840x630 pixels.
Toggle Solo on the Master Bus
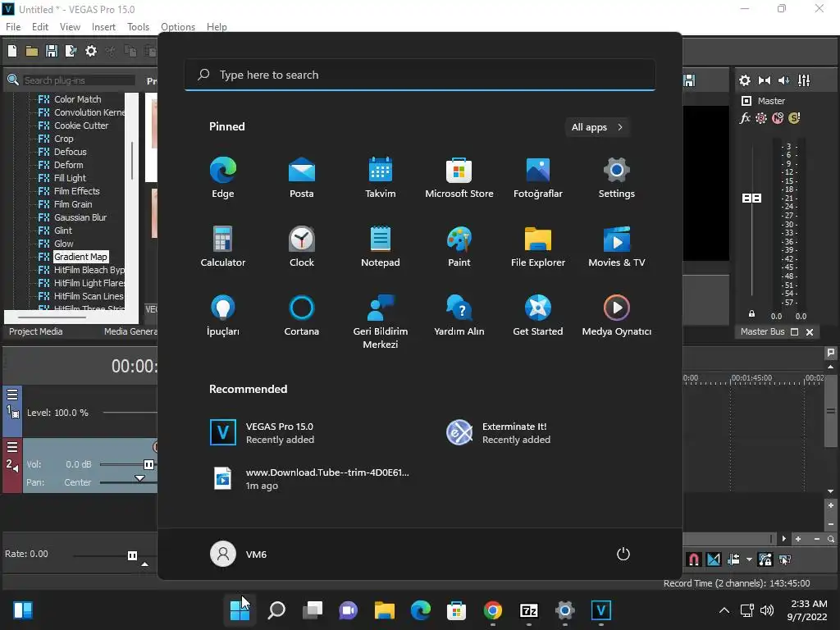click(794, 118)
